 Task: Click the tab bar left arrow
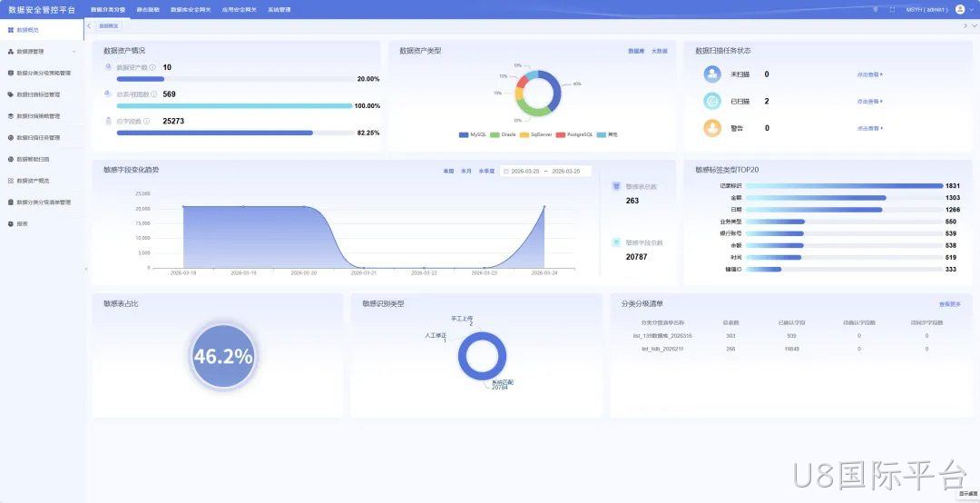click(x=89, y=25)
